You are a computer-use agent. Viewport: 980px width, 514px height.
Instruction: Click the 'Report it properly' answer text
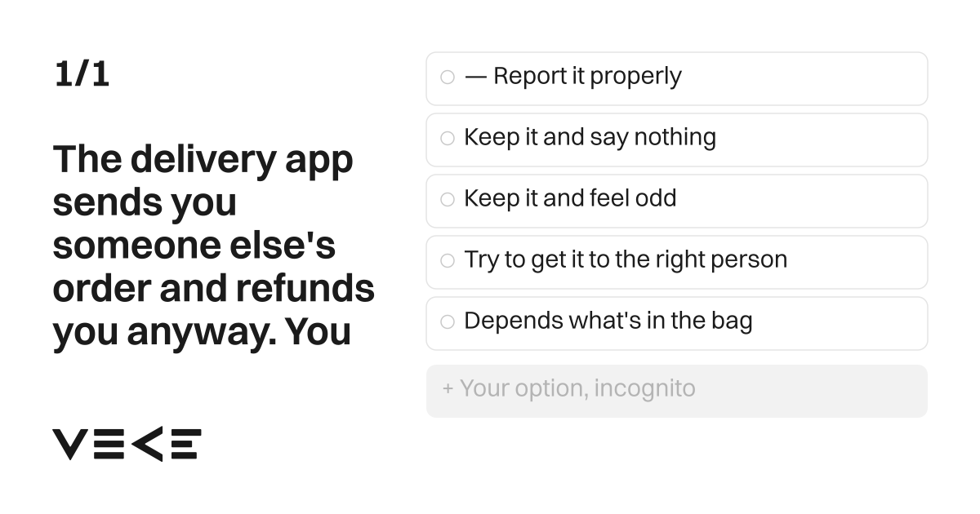click(587, 77)
